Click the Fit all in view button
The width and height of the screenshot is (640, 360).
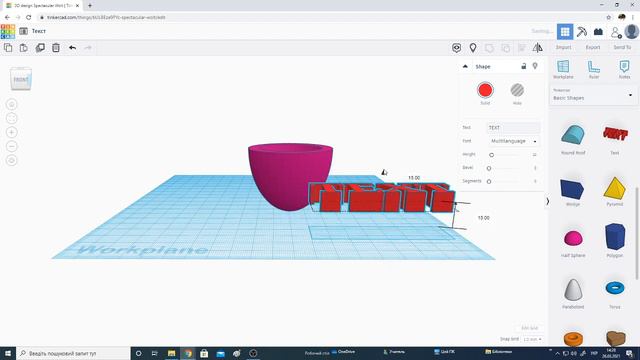coord(11,118)
